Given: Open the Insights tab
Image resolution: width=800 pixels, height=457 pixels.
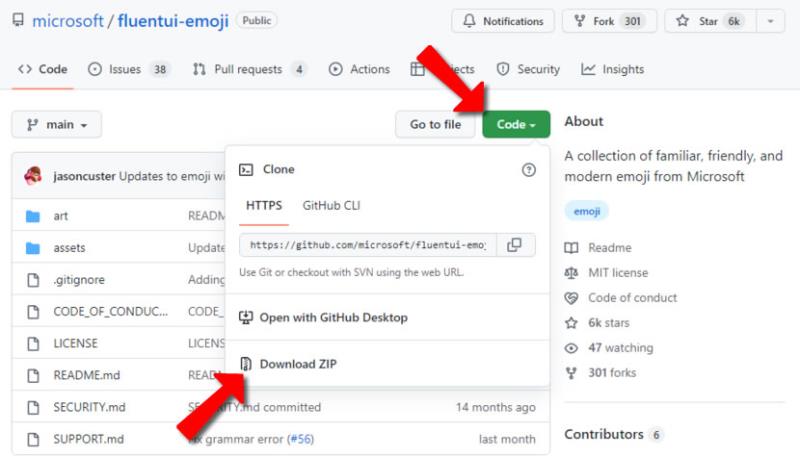Looking at the screenshot, I should [612, 69].
